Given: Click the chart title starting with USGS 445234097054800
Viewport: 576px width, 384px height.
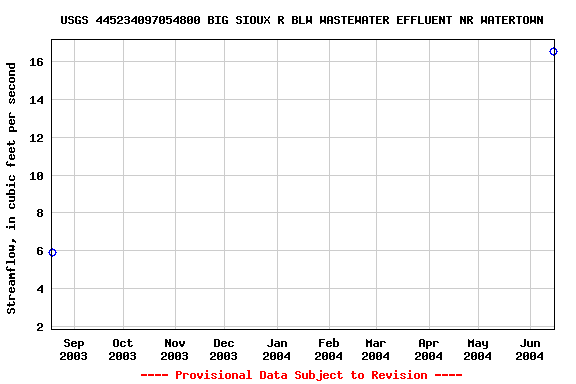Looking at the screenshot, I should pyautogui.click(x=302, y=20).
